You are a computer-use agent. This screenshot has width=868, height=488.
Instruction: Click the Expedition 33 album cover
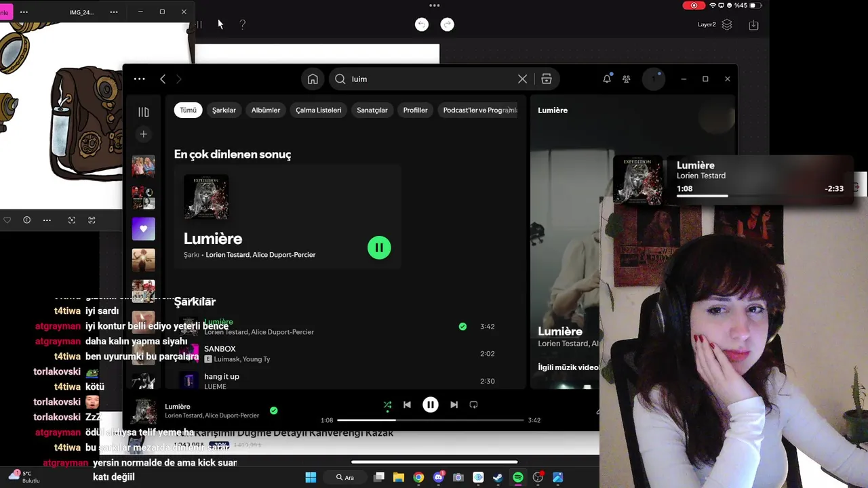coord(206,197)
